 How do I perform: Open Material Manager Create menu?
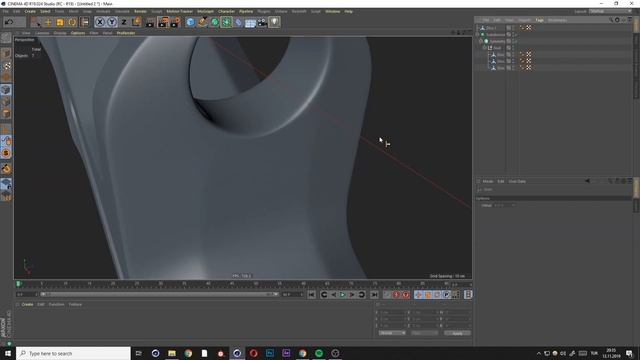pos(27,304)
